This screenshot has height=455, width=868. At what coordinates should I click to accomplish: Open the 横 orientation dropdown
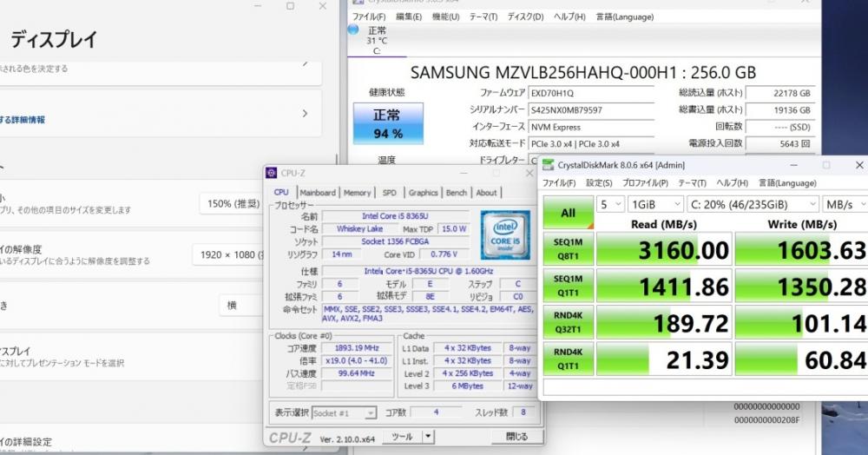pos(242,306)
